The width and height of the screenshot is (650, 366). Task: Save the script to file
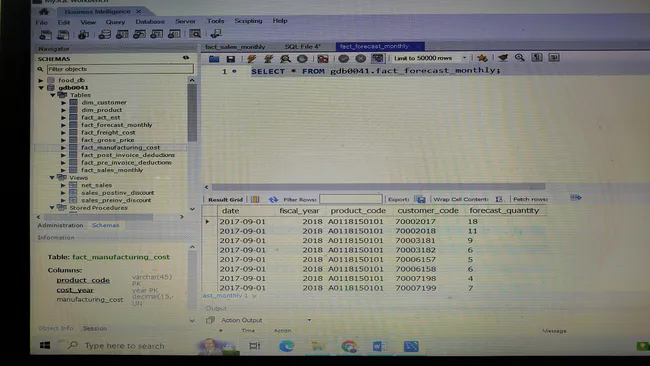pyautogui.click(x=230, y=59)
